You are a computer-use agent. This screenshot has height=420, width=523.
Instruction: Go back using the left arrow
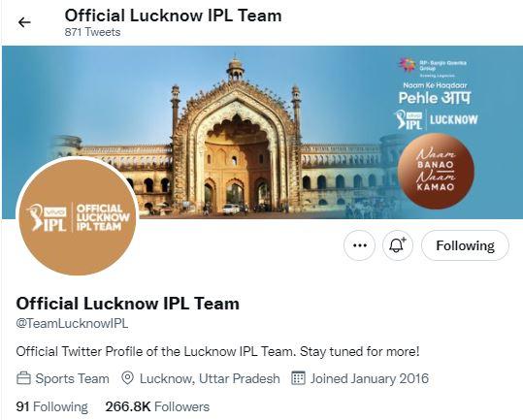pos(24,22)
